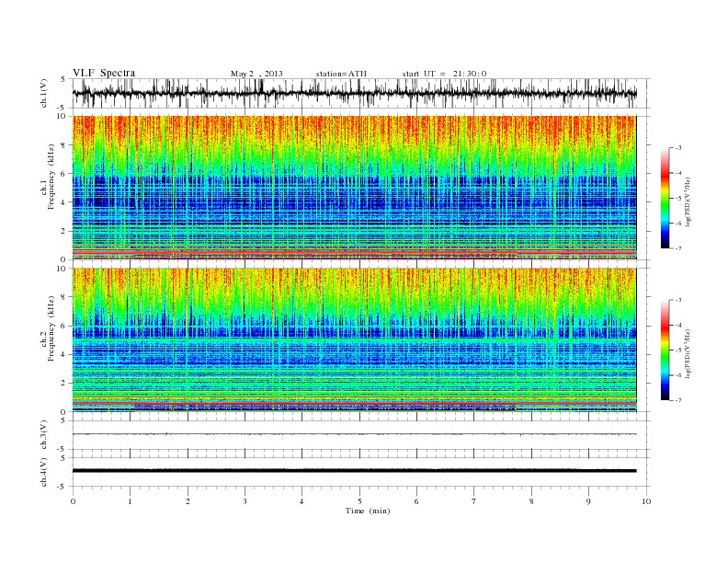Click the ch.1 colorbar "log(PSD)(V²/Hz)" label
The height and width of the screenshot is (563, 728).
click(688, 201)
